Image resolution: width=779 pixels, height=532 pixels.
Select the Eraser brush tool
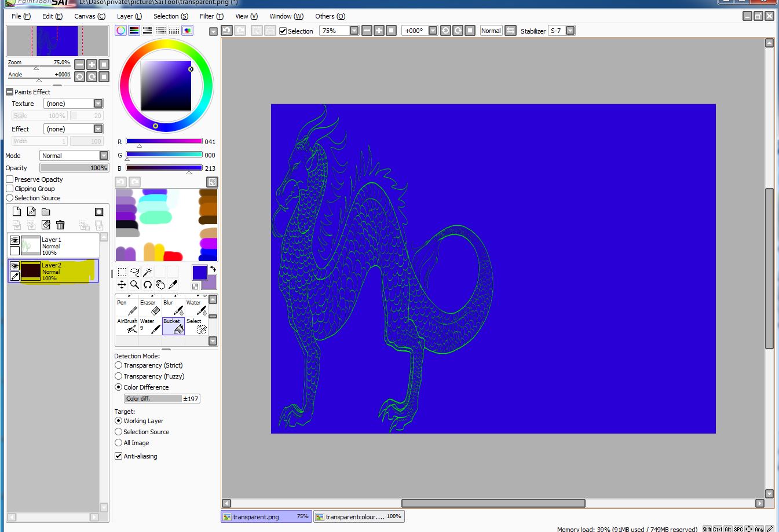coord(150,307)
